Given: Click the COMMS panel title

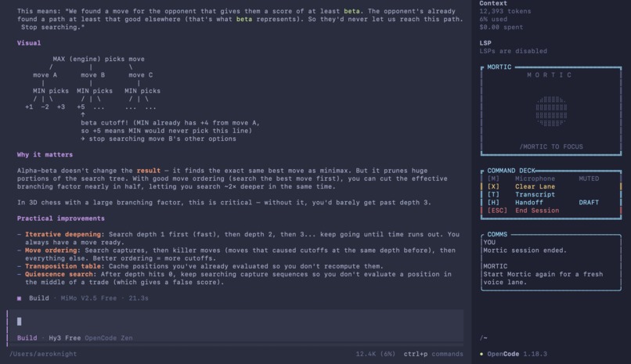Looking at the screenshot, I should [x=497, y=235].
